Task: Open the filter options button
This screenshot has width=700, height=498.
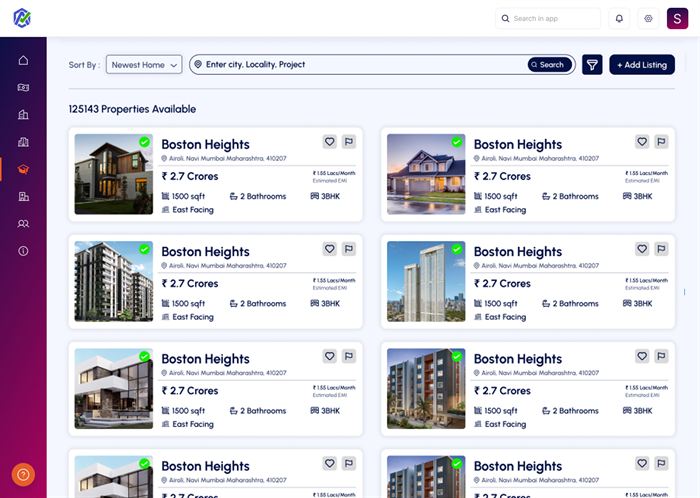Action: pos(592,65)
